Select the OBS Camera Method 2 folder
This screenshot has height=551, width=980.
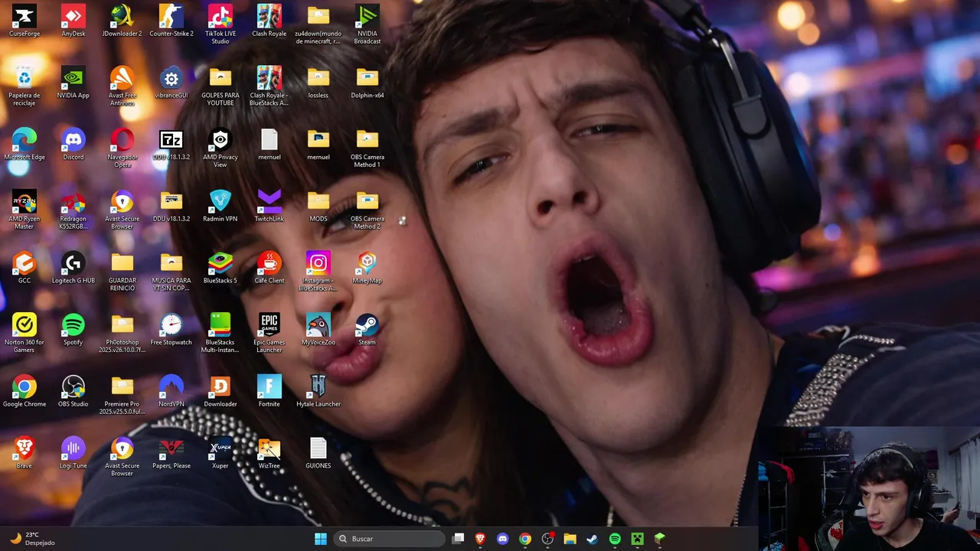(367, 210)
